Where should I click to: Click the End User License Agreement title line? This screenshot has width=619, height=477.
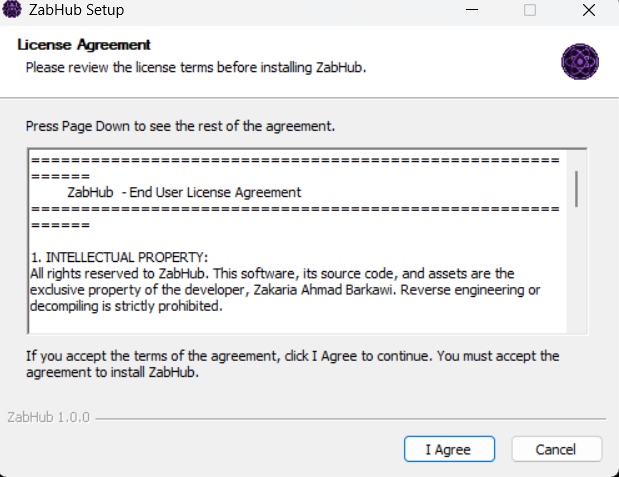pyautogui.click(x=184, y=192)
